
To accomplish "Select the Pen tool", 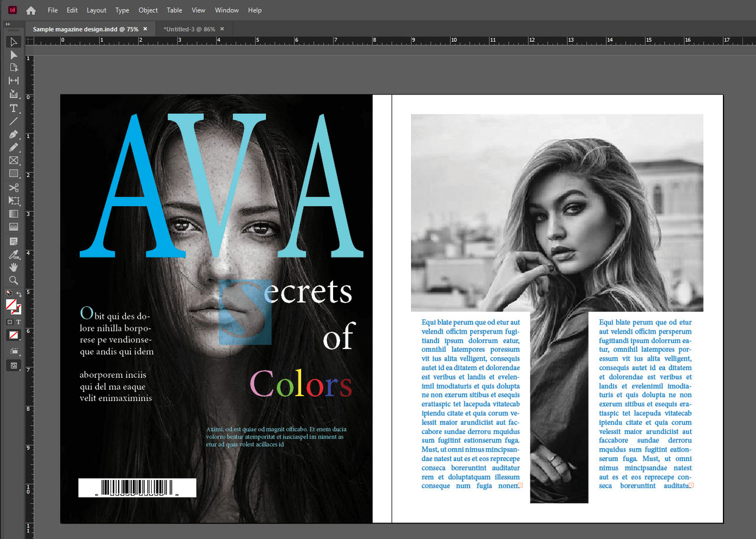I will [x=13, y=134].
